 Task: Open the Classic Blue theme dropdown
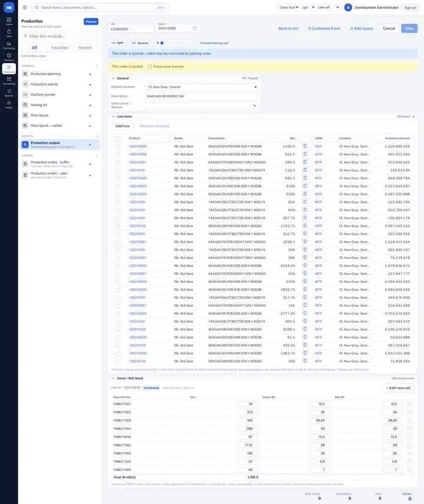point(289,8)
